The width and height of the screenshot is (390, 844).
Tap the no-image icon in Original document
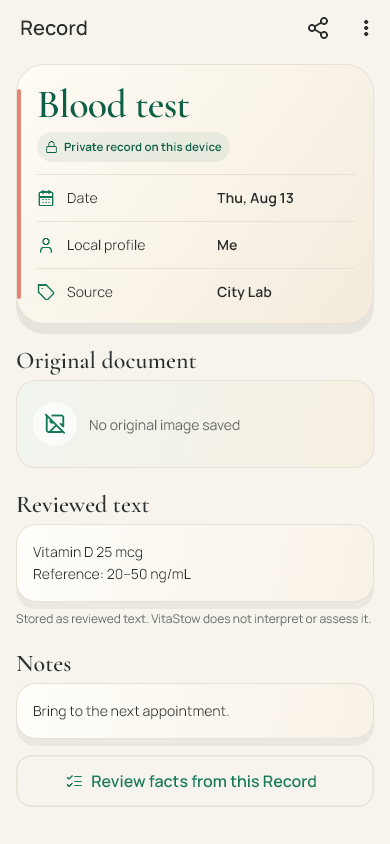[55, 424]
